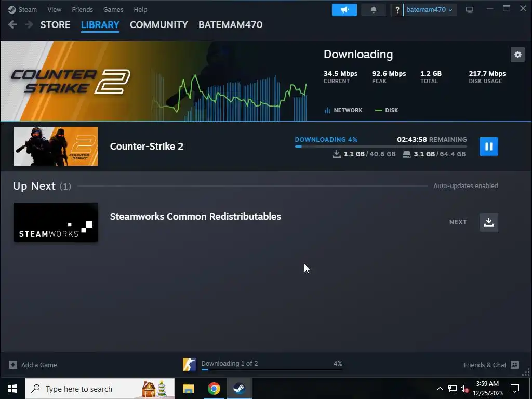Go forward with the right arrow

(x=29, y=24)
